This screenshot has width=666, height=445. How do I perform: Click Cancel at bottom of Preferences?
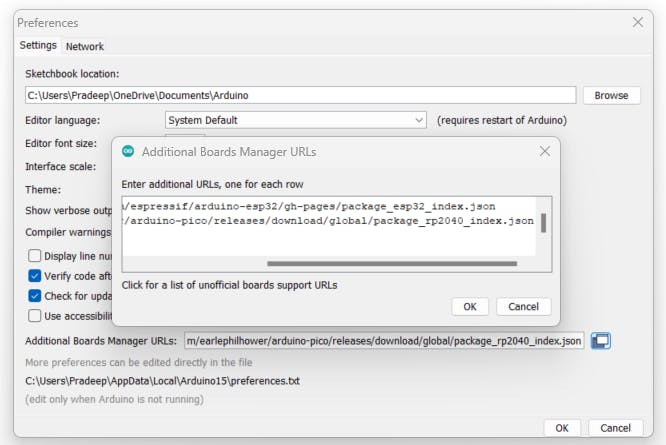point(616,428)
